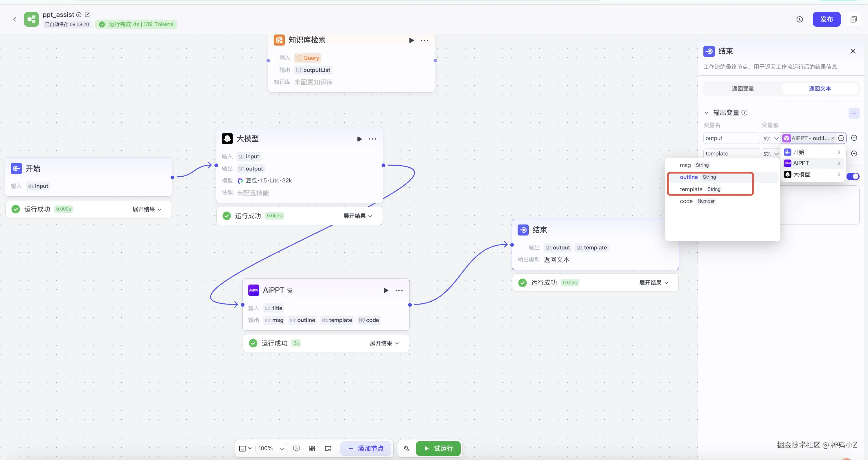Click edit icon next to ppt_assist
The image size is (868, 460).
point(87,15)
